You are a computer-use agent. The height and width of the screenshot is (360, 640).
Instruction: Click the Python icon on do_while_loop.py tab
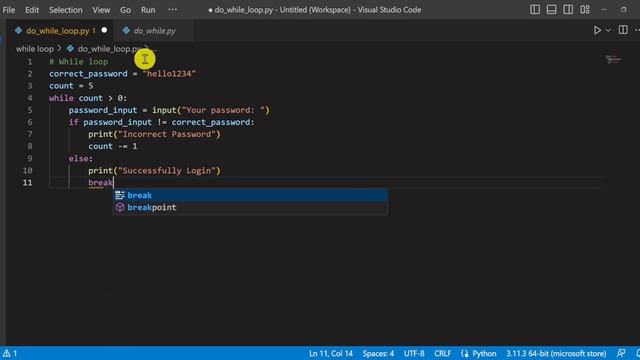[18, 30]
